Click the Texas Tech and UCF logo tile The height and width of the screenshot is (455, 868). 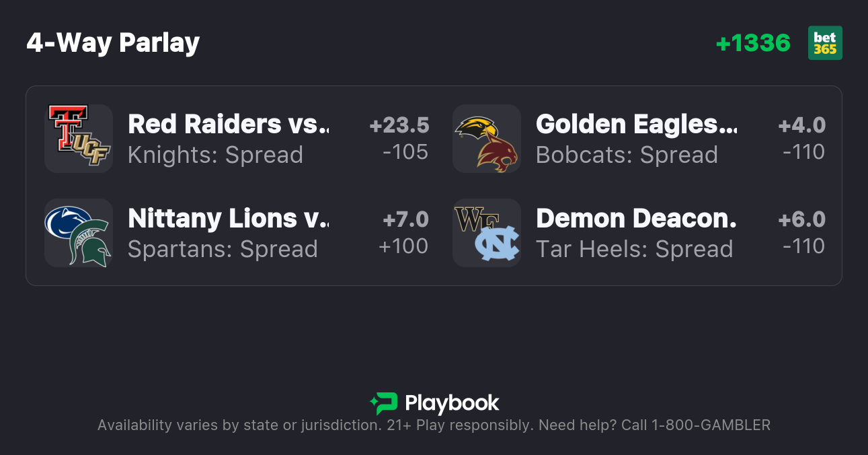pyautogui.click(x=79, y=139)
